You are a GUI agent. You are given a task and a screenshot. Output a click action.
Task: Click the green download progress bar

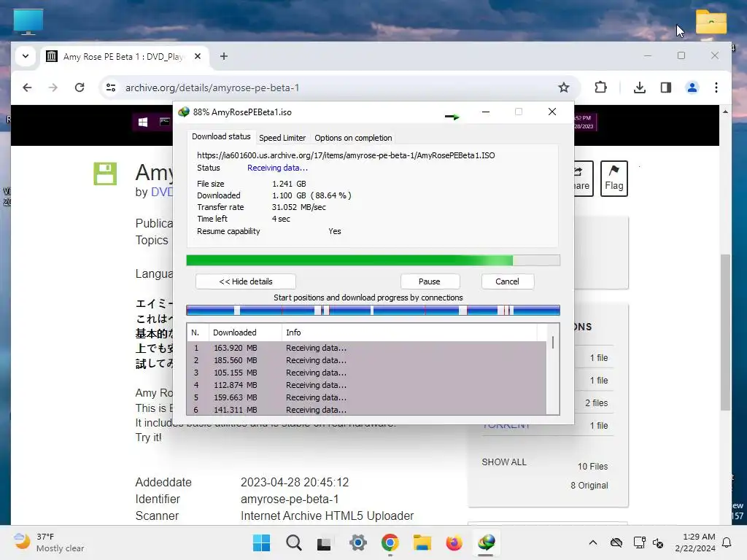(x=373, y=260)
